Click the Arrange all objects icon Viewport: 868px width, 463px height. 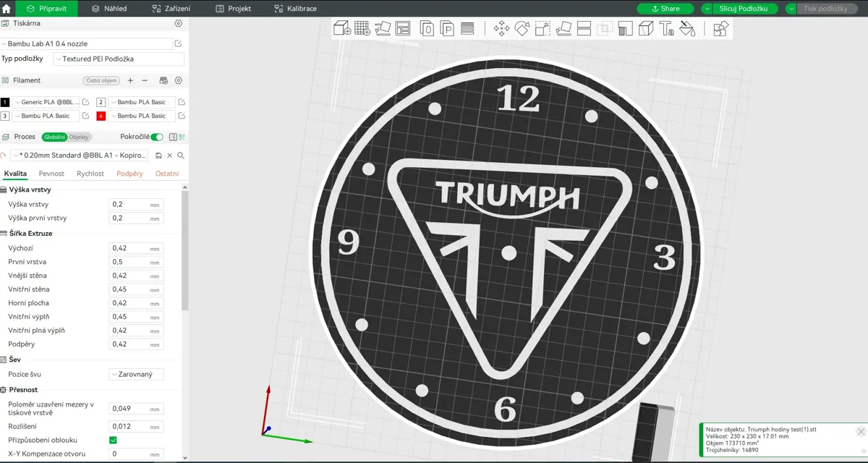(x=403, y=28)
